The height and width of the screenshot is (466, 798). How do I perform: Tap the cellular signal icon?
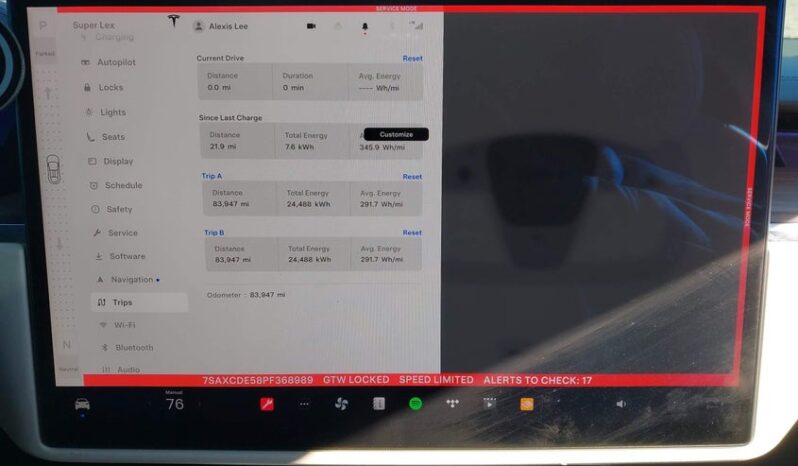[x=417, y=25]
